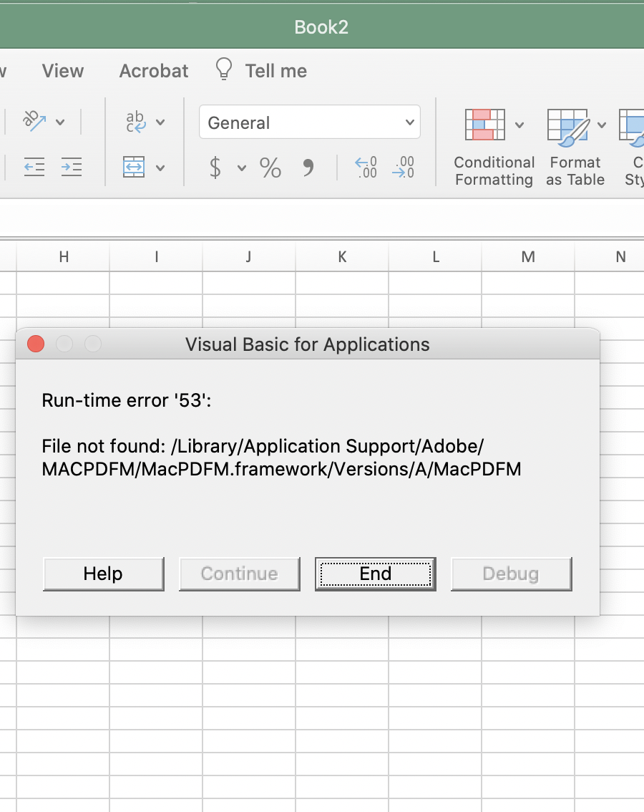The image size is (644, 812).
Task: Apply the Comma Style format
Action: click(308, 168)
